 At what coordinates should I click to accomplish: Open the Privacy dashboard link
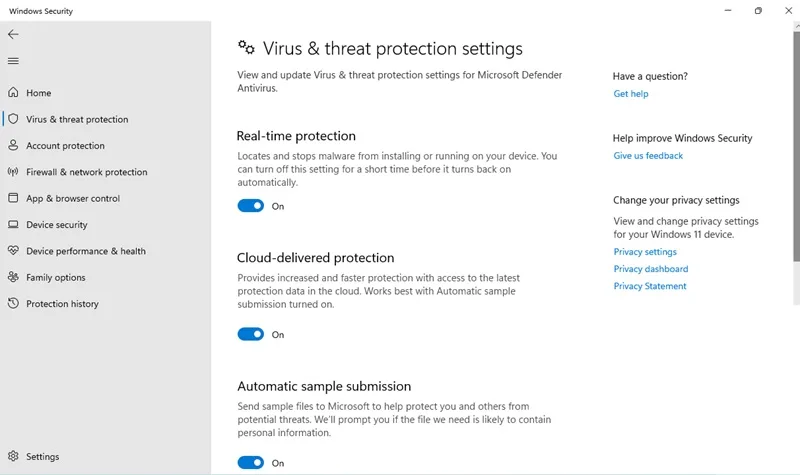pos(651,269)
